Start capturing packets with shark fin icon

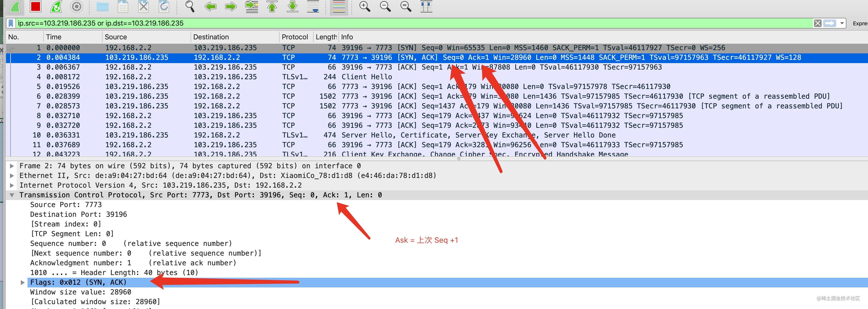[15, 6]
